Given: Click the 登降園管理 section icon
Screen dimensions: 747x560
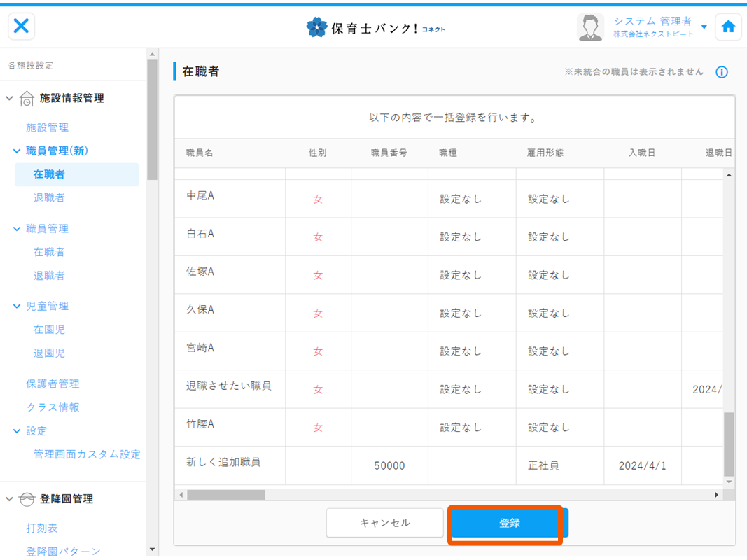Looking at the screenshot, I should click(27, 499).
